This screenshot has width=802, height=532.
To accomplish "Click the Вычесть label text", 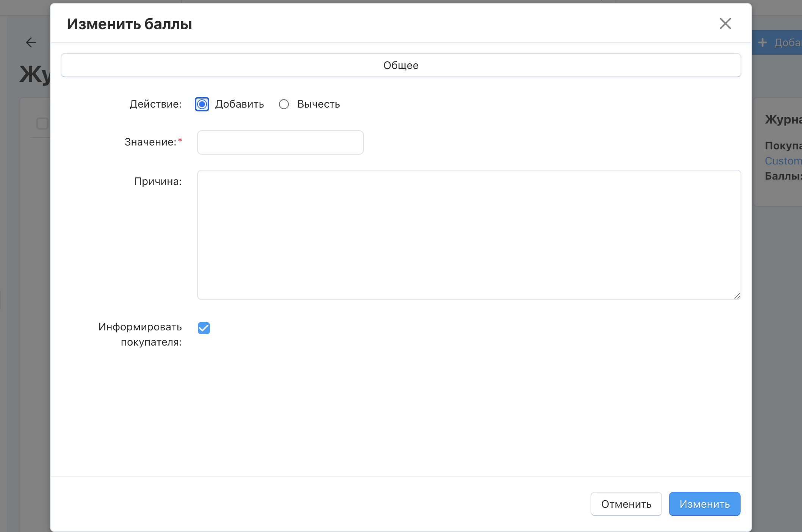I will [318, 104].
